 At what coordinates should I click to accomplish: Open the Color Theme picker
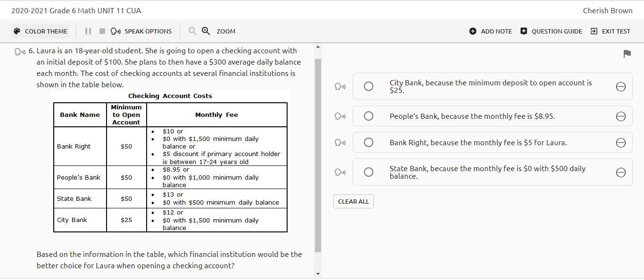tap(41, 31)
